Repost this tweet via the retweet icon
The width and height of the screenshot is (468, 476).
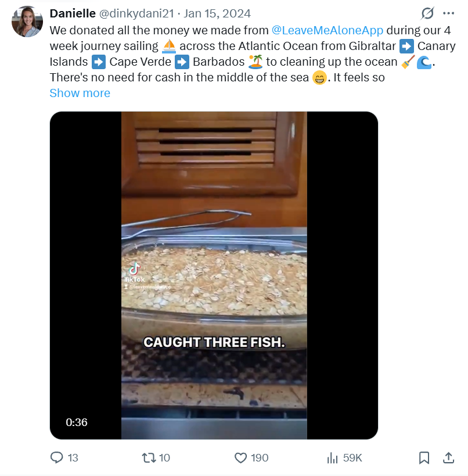click(149, 457)
